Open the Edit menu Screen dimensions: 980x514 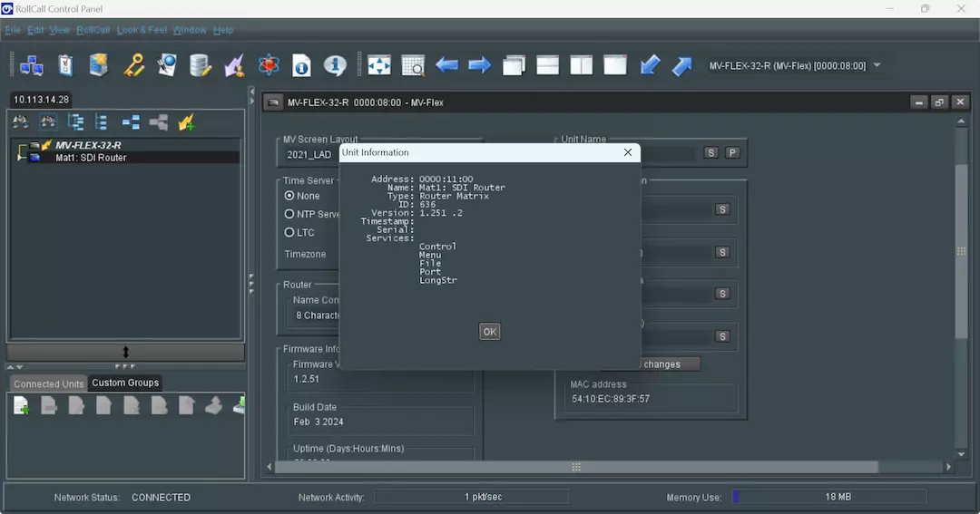[x=35, y=30]
